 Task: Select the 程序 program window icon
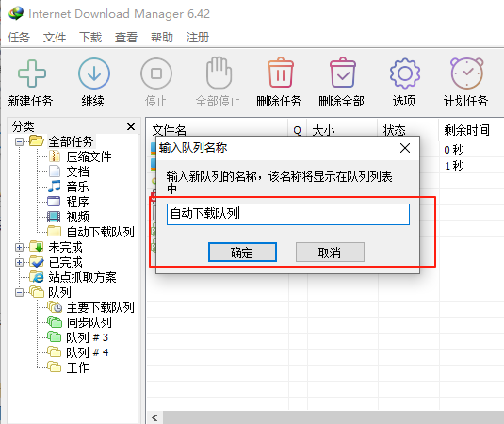coord(54,202)
